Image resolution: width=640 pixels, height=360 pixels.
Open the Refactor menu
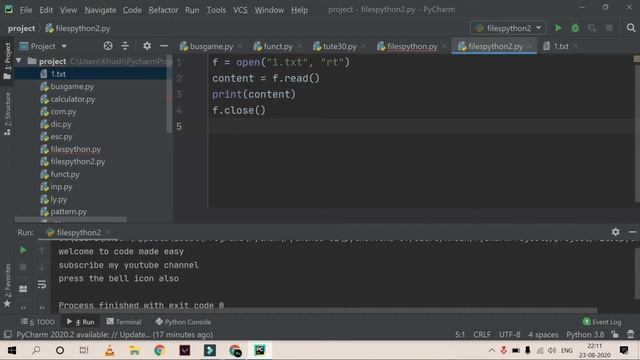(163, 10)
